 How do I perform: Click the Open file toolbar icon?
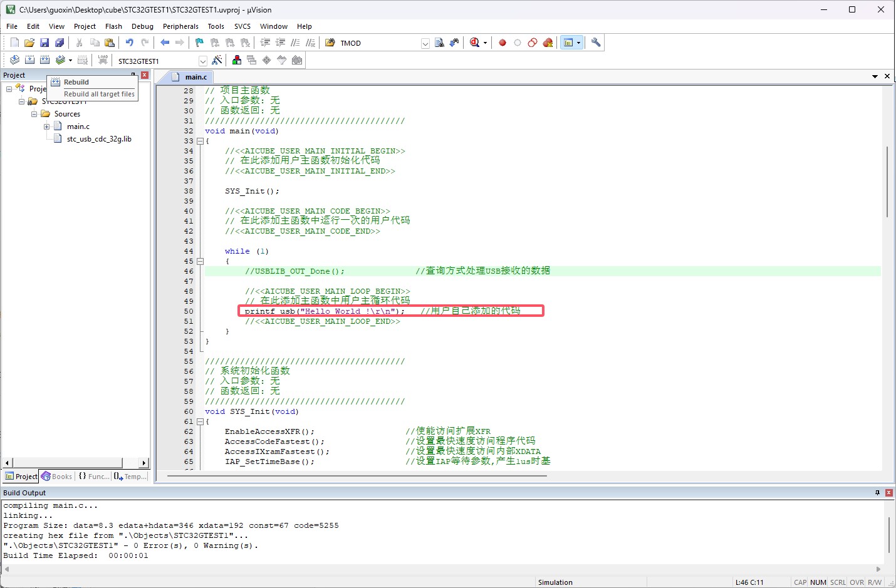(x=29, y=43)
